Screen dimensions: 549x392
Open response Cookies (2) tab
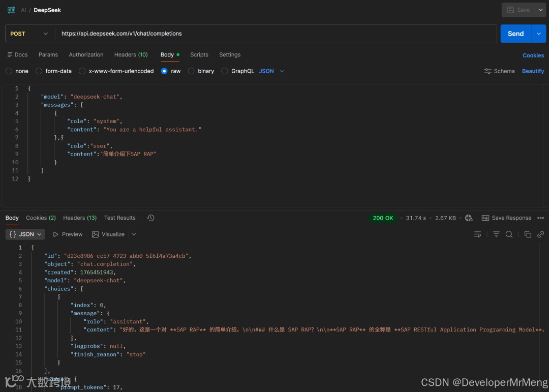41,218
